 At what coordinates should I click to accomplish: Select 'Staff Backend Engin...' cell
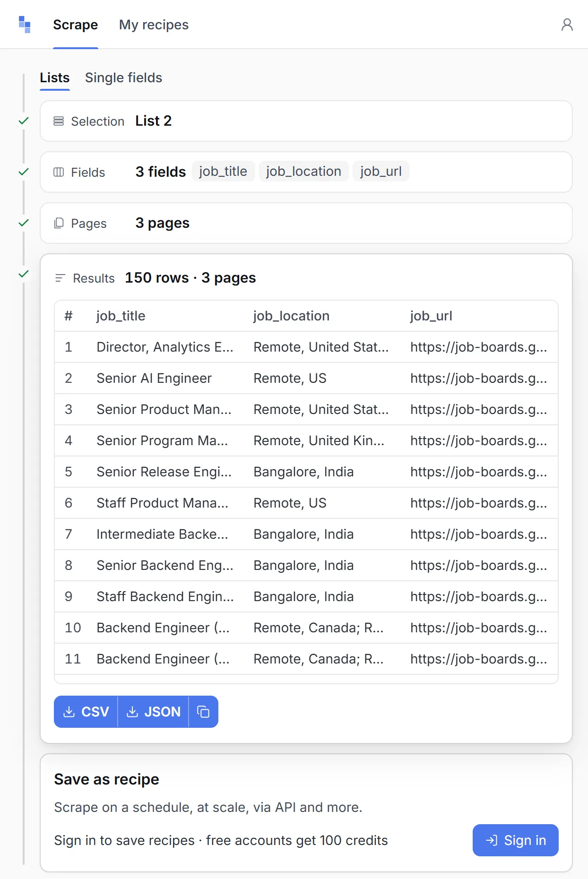pos(165,596)
